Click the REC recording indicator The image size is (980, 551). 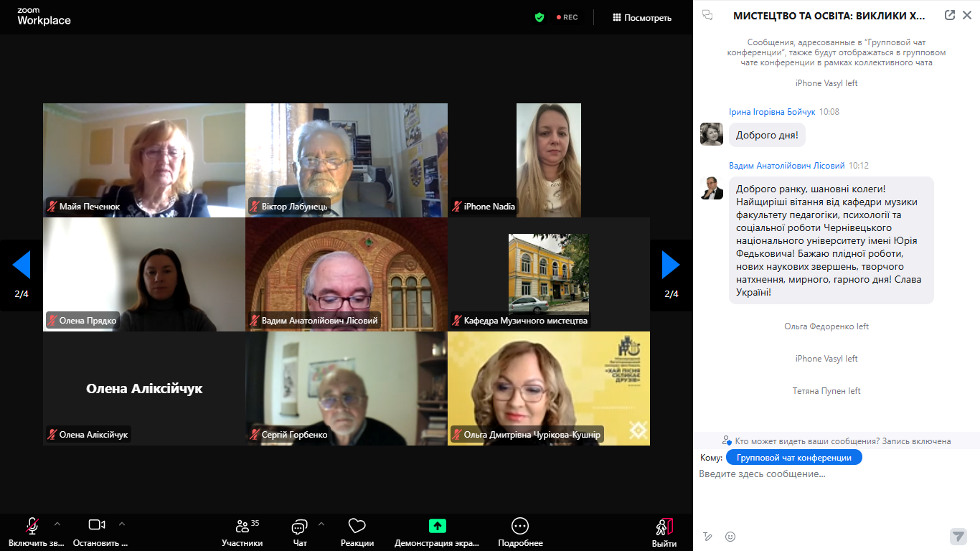tap(567, 17)
